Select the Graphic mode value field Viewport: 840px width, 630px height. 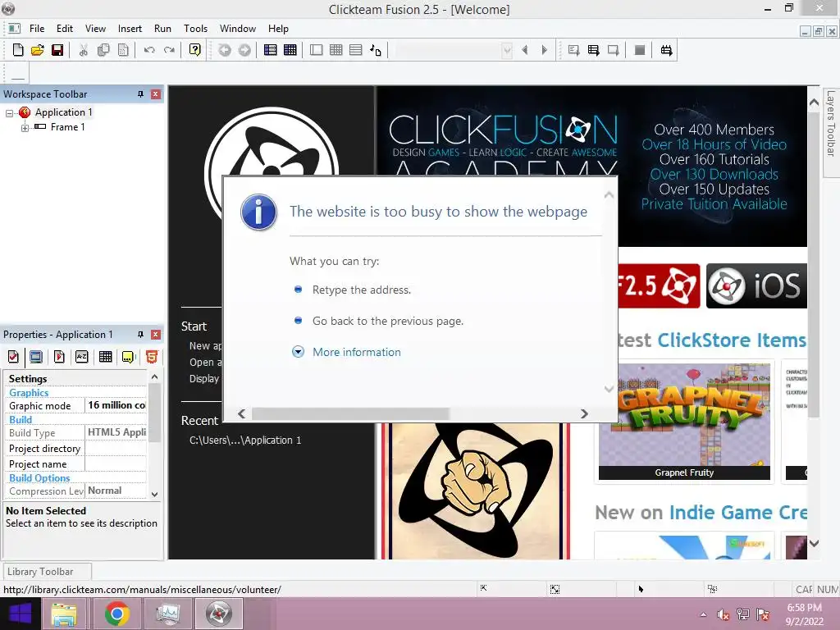116,405
